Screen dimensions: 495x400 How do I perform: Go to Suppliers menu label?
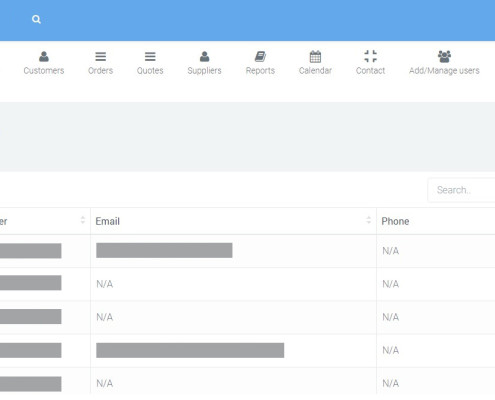click(x=204, y=71)
